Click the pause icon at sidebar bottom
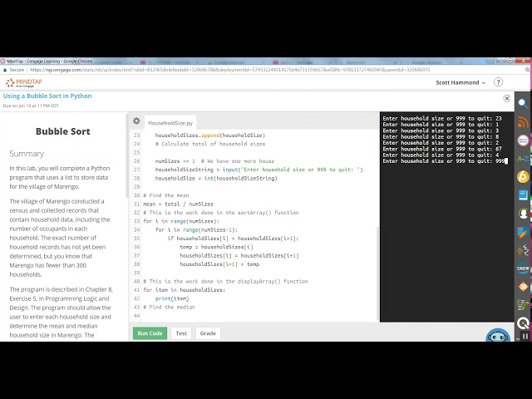Screen dimensions: 532x399 pos(525,336)
